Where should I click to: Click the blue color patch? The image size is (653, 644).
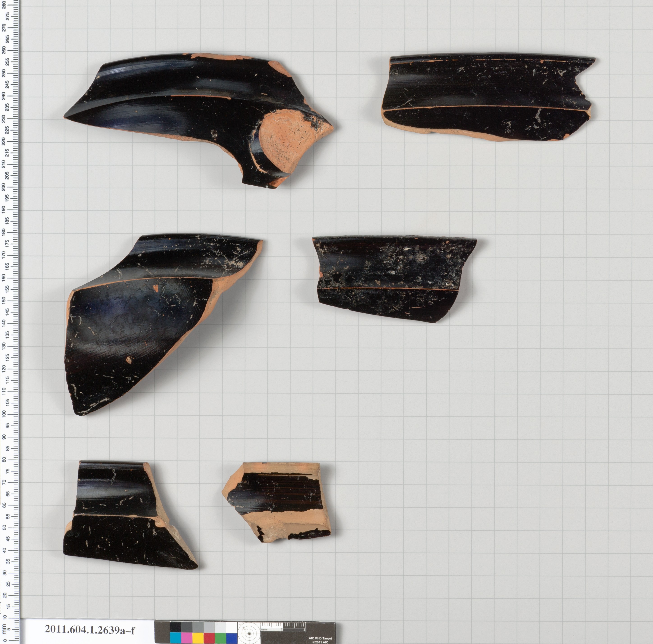(232, 638)
